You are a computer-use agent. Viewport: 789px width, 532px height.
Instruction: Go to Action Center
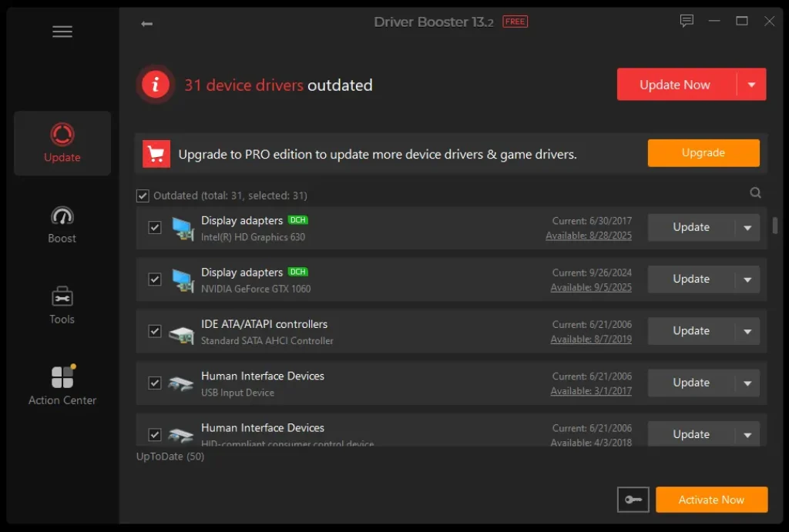point(62,385)
